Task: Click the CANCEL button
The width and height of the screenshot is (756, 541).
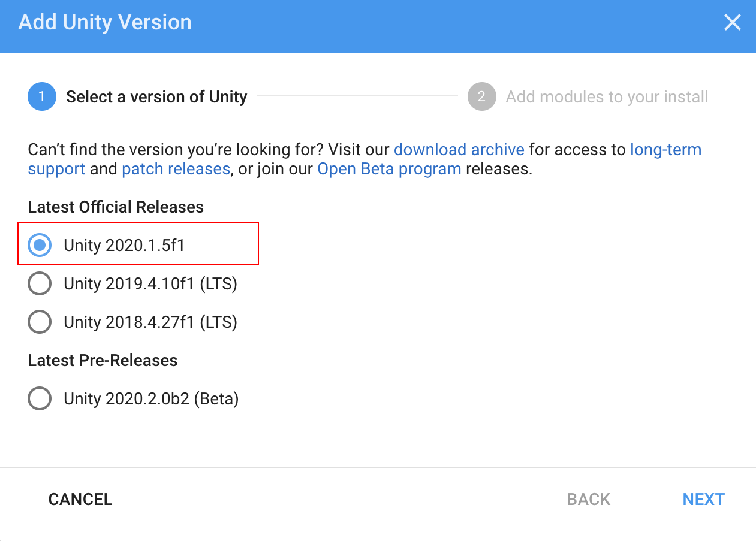Action: tap(80, 500)
